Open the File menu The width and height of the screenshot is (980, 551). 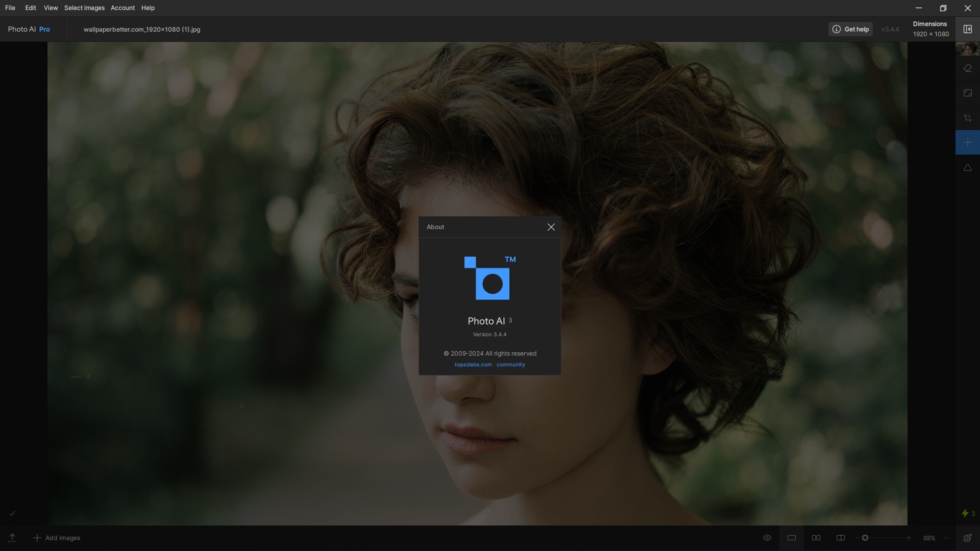tap(10, 8)
